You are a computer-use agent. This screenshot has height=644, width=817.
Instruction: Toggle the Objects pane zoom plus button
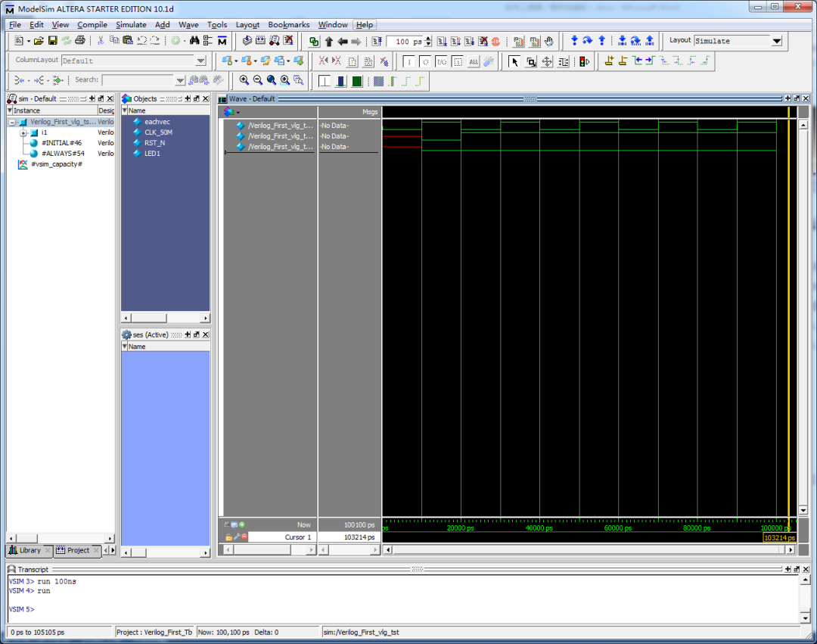[x=186, y=98]
